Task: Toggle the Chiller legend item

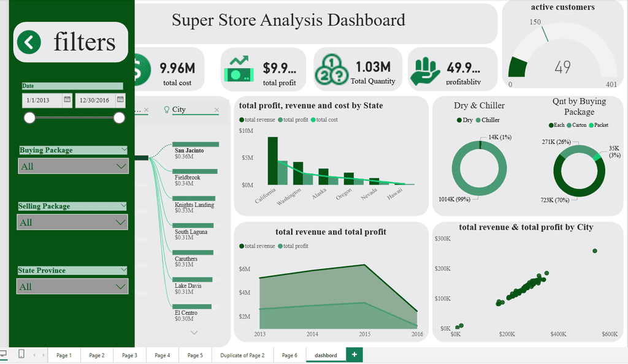Action: (x=488, y=120)
